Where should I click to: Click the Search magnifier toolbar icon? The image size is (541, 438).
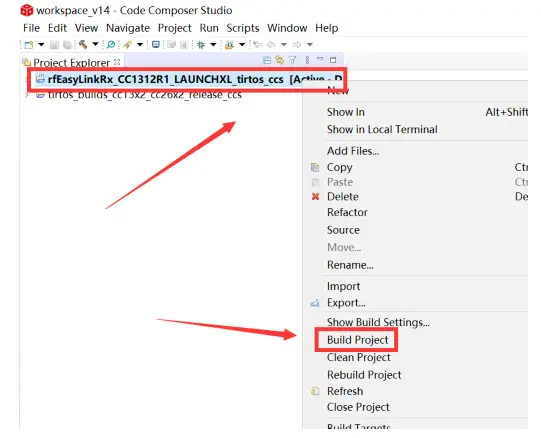coord(111,45)
